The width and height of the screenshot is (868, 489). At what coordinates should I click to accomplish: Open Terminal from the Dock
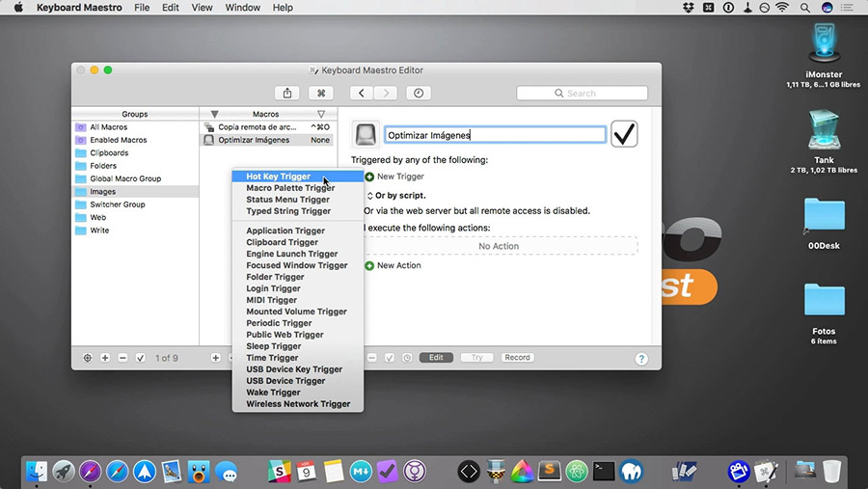coord(604,472)
